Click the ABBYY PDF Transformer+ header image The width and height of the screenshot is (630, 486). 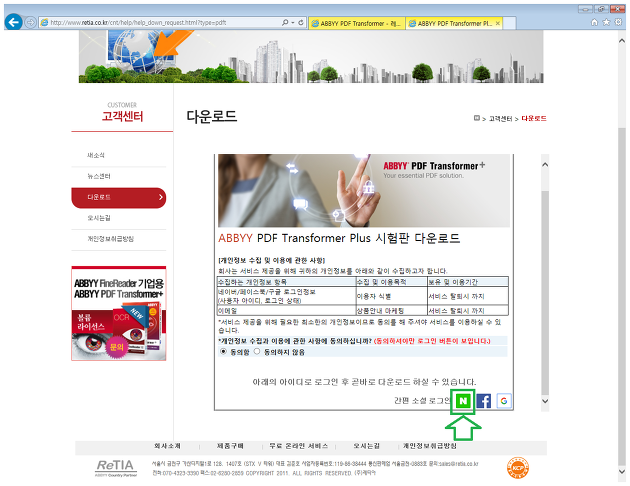tap(364, 191)
